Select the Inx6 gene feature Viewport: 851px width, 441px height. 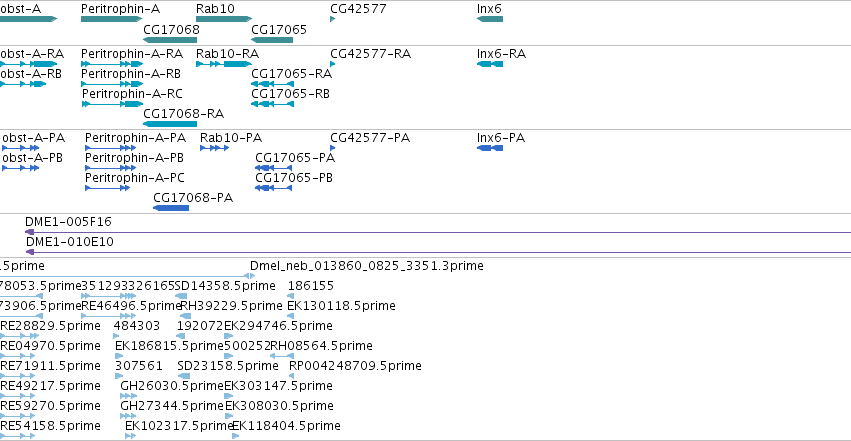click(490, 19)
